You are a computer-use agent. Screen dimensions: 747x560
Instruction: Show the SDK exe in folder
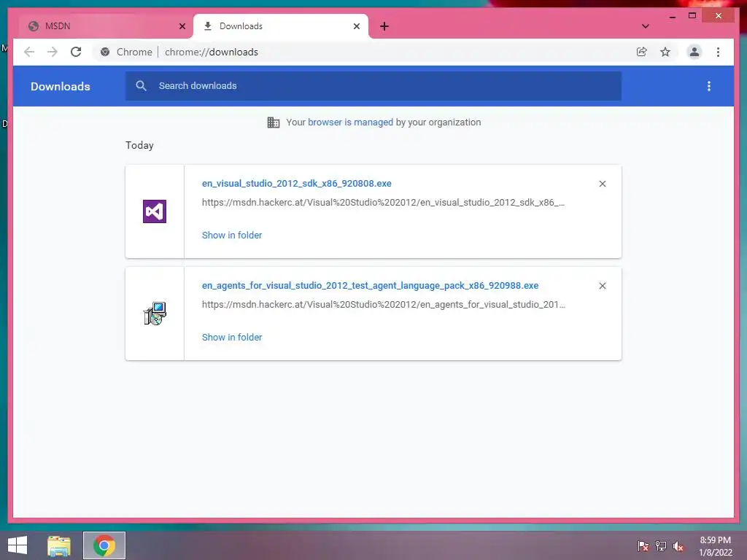pos(231,236)
